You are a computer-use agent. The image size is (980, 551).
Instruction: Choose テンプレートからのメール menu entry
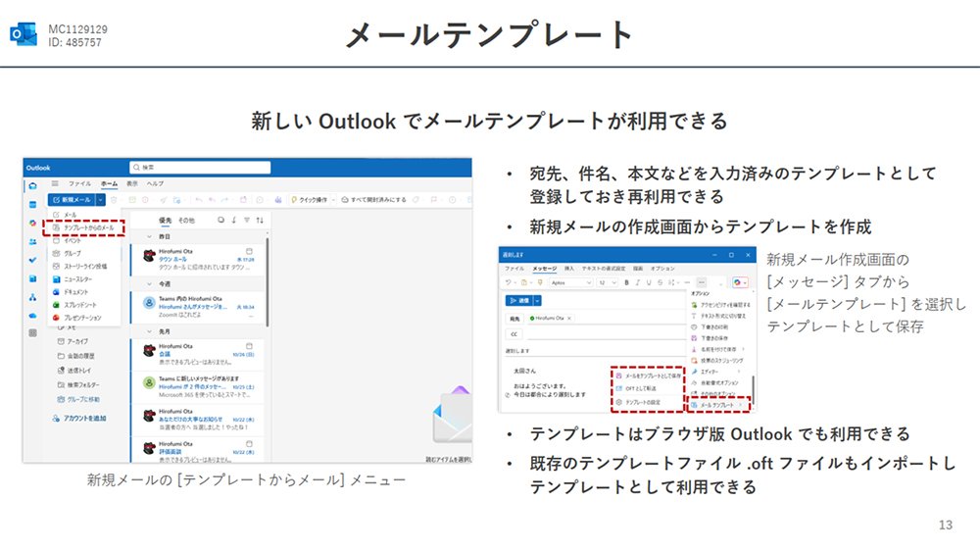click(84, 227)
